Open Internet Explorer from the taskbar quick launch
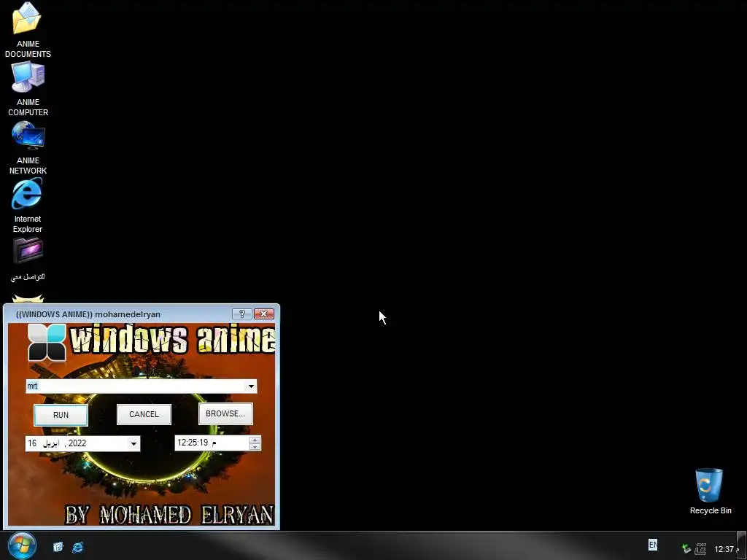The height and width of the screenshot is (560, 747). pyautogui.click(x=77, y=547)
